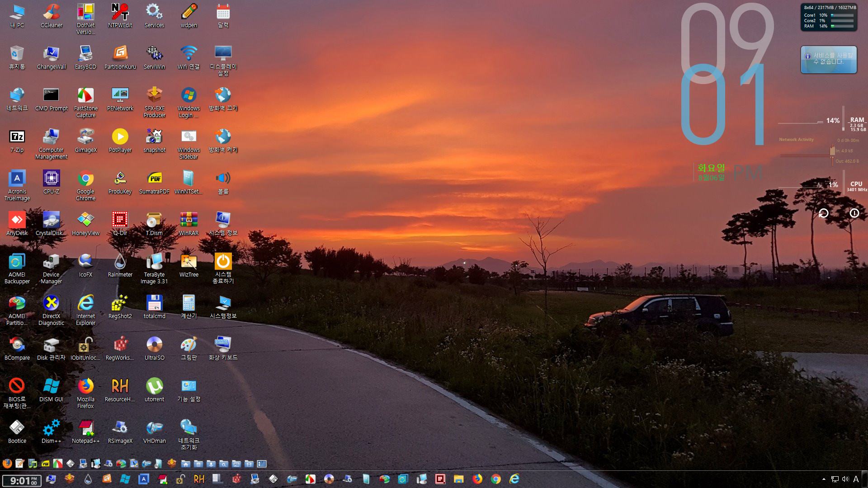
Task: Launch AOMEI Backupper icon
Action: tap(17, 269)
